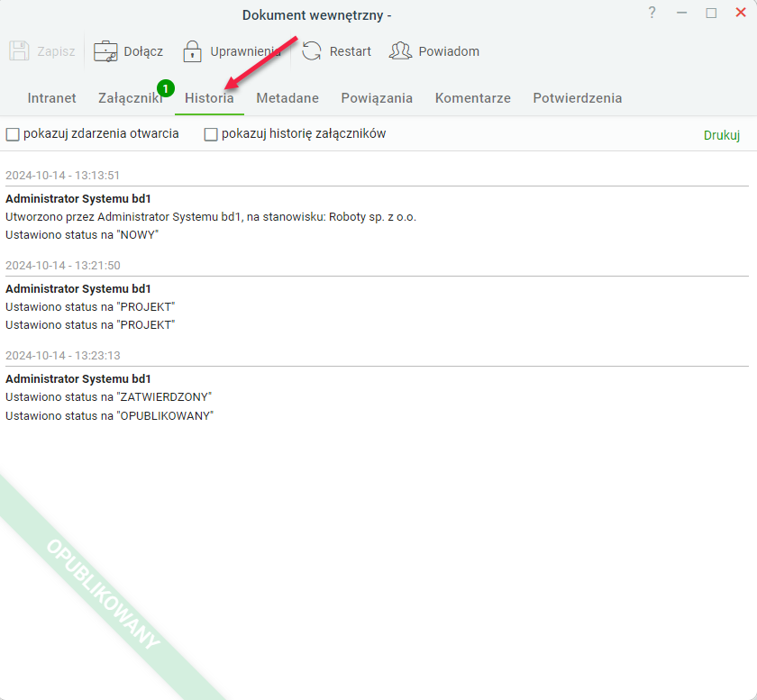Click 'Ustawiono status na "OPUBLIKOWANY"' entry

[110, 416]
